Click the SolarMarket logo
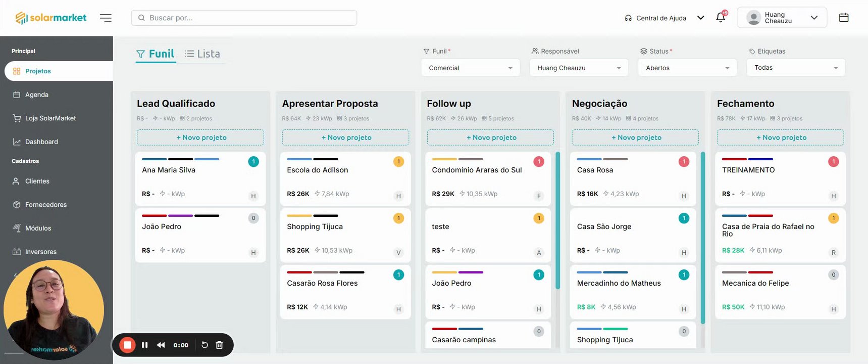Viewport: 868px width, 364px height. [x=51, y=18]
